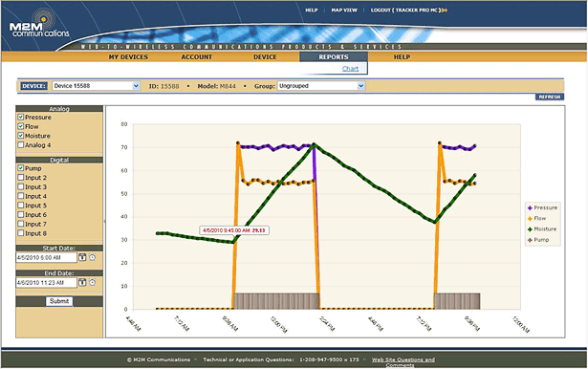Enable the Input 2 checkbox
588x369 pixels.
pyautogui.click(x=21, y=178)
